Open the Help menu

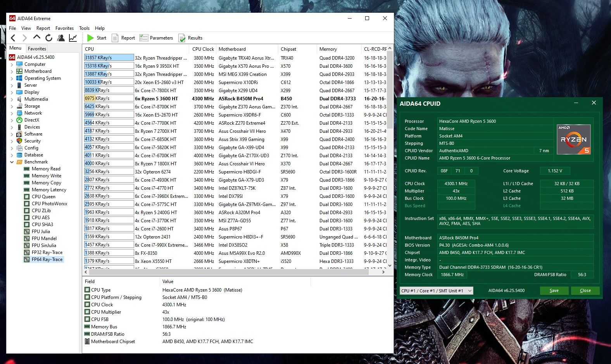point(100,28)
